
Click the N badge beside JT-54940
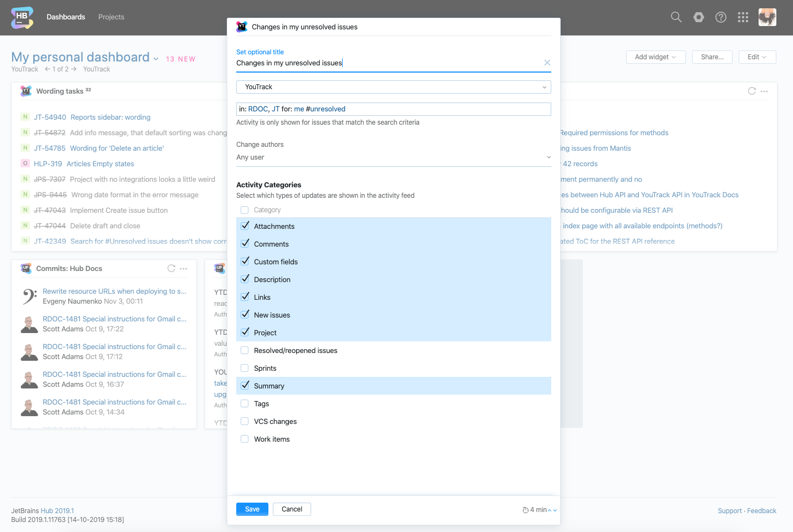pyautogui.click(x=25, y=117)
